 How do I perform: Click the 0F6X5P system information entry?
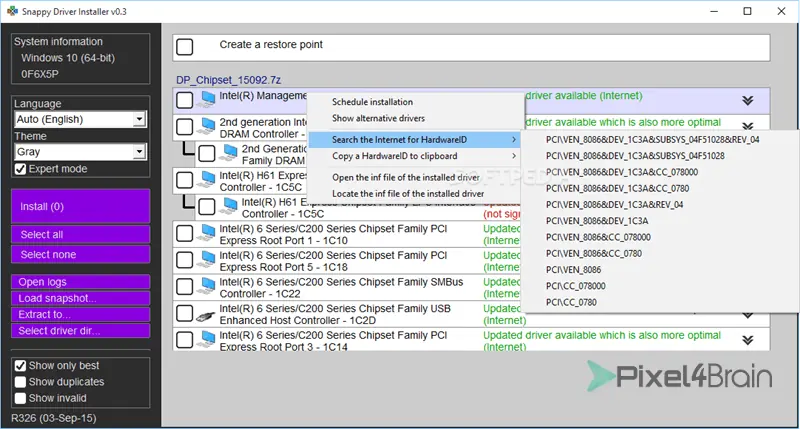click(x=40, y=74)
